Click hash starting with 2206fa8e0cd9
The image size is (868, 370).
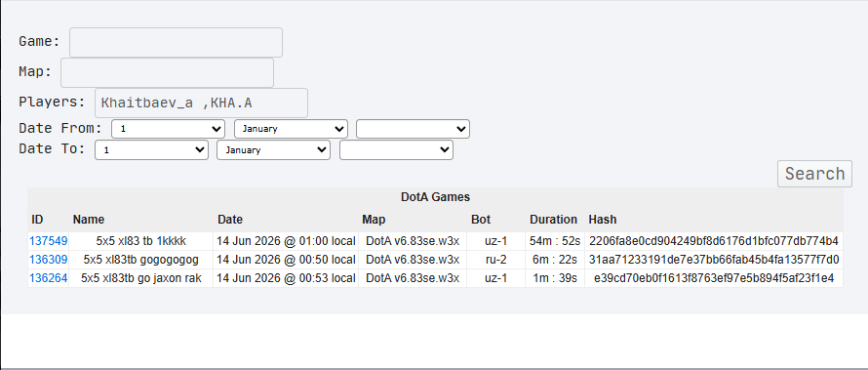[x=714, y=241]
